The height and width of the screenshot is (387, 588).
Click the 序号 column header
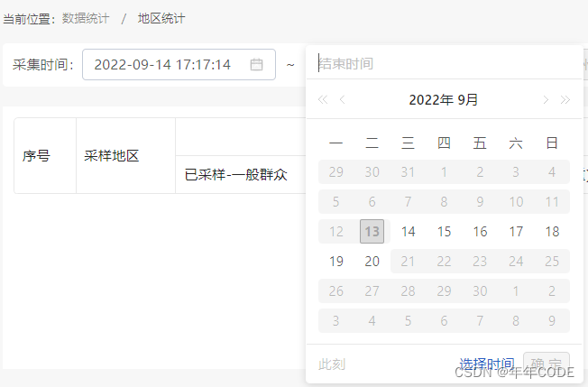pos(36,156)
